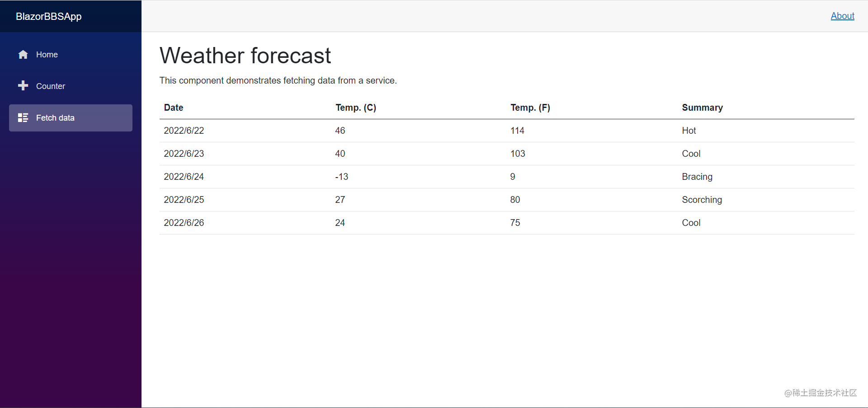Click the Fetch data list icon
Screen dimensions: 868x408
tap(23, 118)
